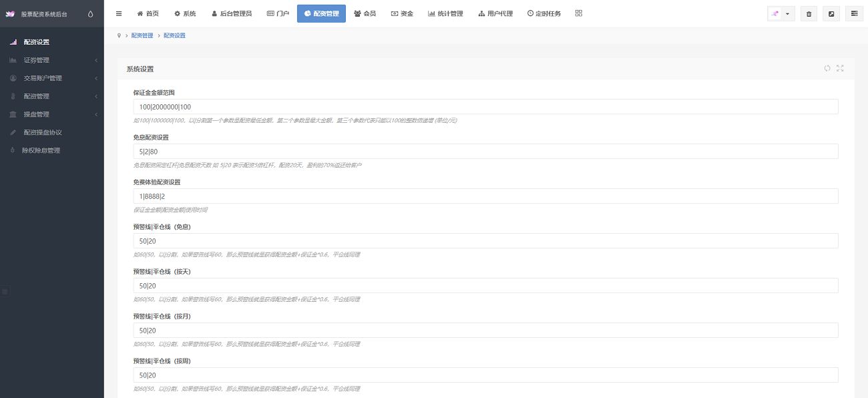Image resolution: width=868 pixels, height=398 pixels.
Task: Click the top-right external window icon
Action: click(x=831, y=14)
